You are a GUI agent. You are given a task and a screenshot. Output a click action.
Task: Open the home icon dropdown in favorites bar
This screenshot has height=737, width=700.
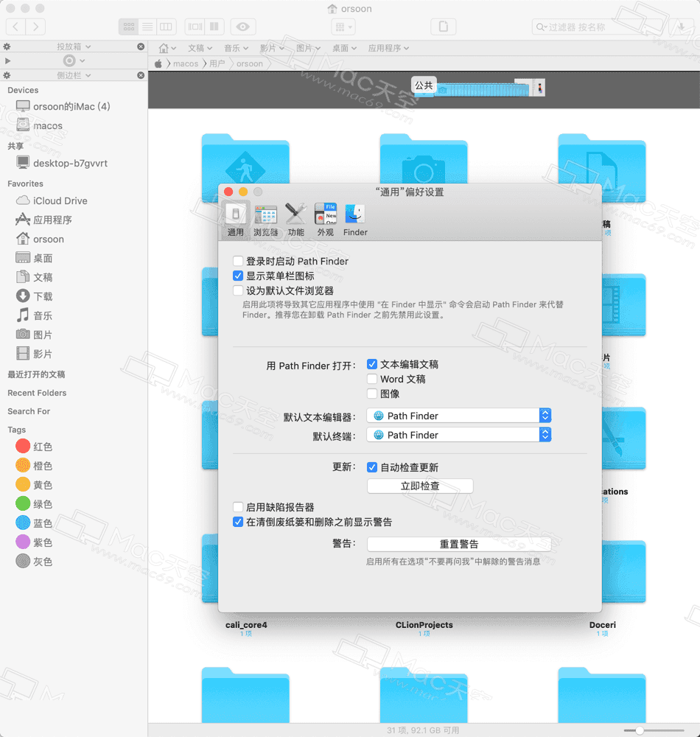167,48
